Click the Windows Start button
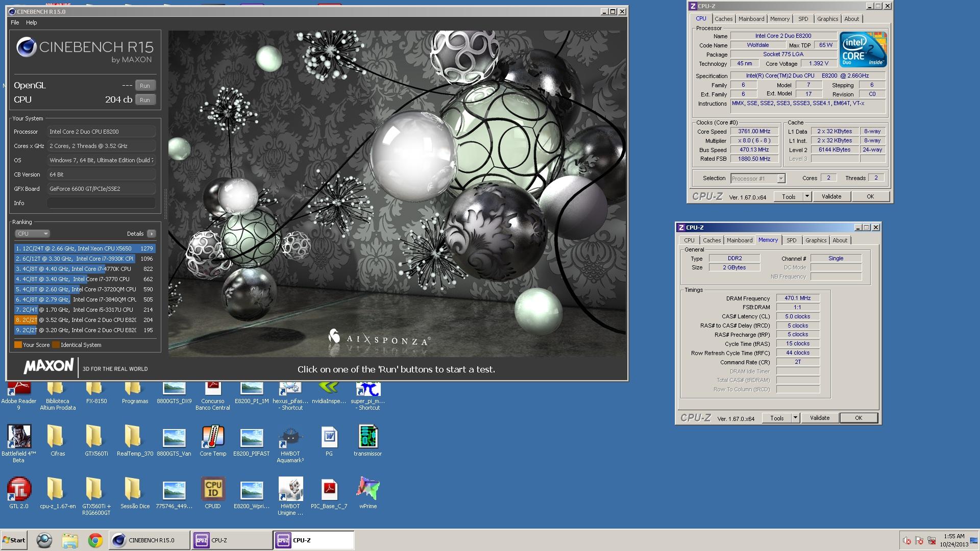This screenshot has width=980, height=551. (x=14, y=540)
